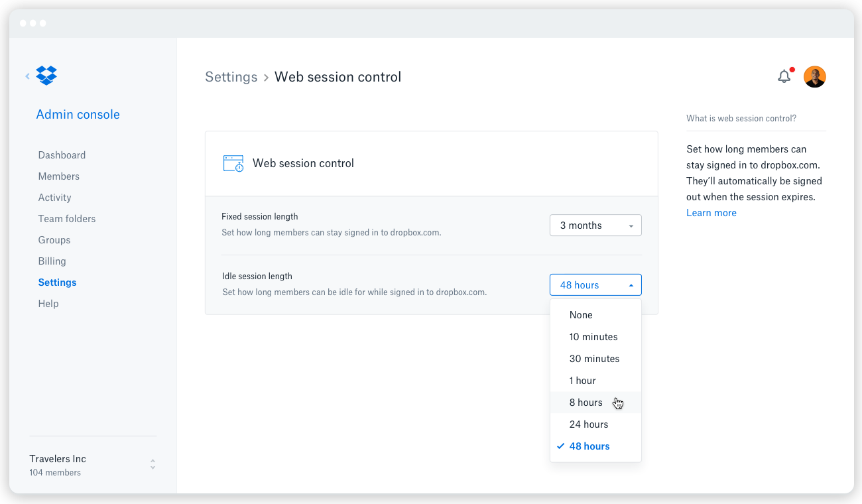This screenshot has height=504, width=862.
Task: Select the checked 48 hours option
Action: click(x=589, y=446)
